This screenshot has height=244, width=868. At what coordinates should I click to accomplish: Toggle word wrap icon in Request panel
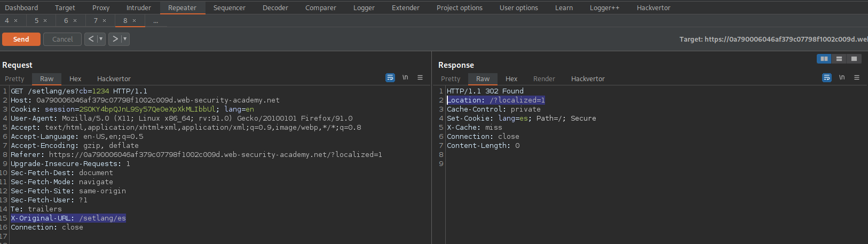390,78
